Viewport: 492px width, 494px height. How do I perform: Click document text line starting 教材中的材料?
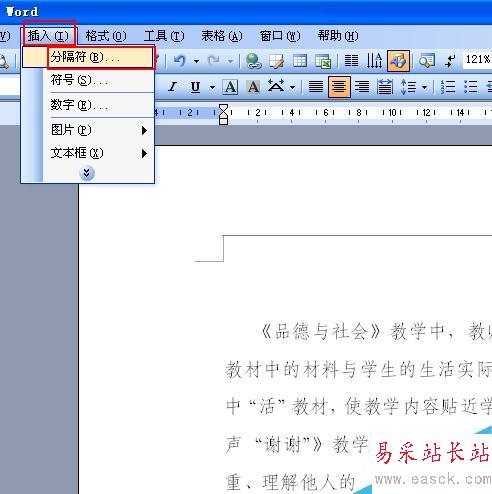click(x=359, y=369)
